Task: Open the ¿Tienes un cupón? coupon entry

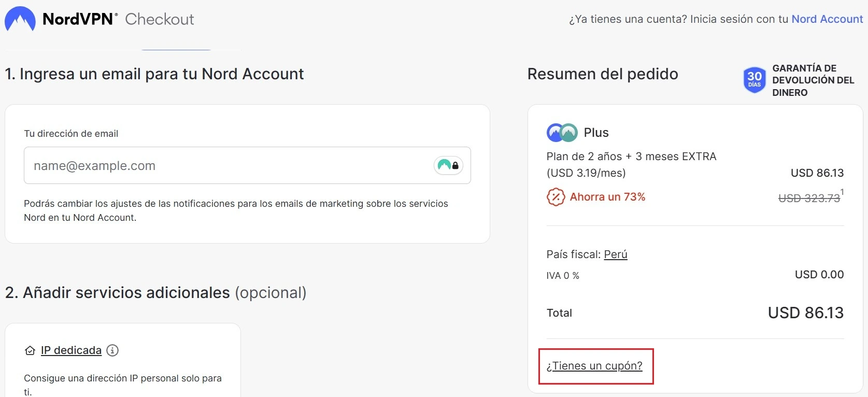Action: point(595,365)
